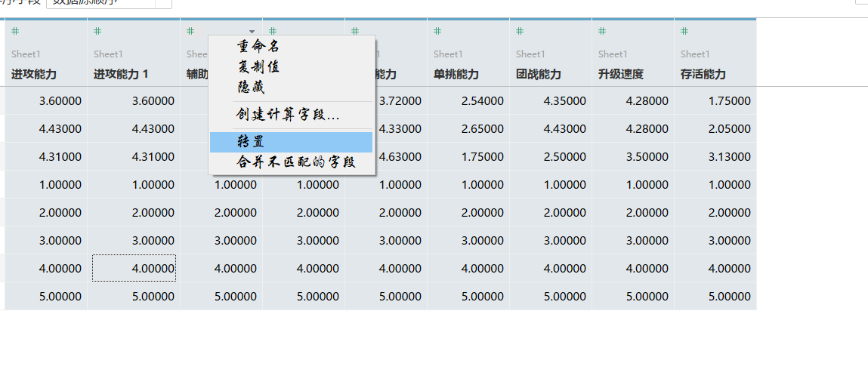Open the 数据源顺序 sort field dropdown
The image size is (868, 382).
tap(109, 3)
